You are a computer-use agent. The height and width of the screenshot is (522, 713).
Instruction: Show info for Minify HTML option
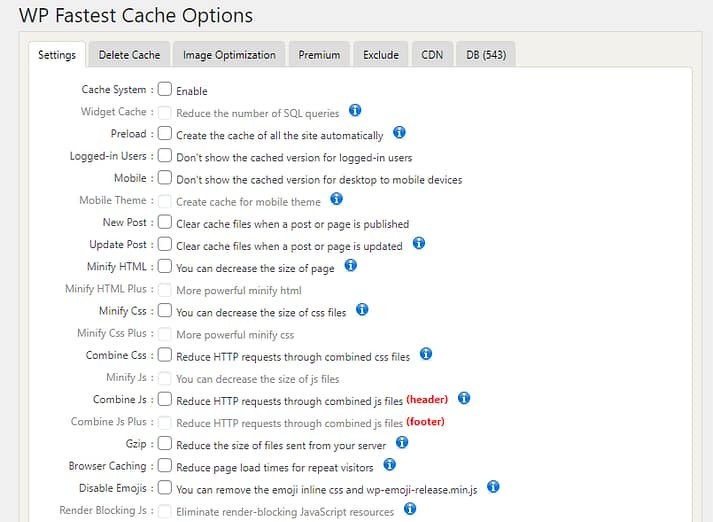pos(350,266)
